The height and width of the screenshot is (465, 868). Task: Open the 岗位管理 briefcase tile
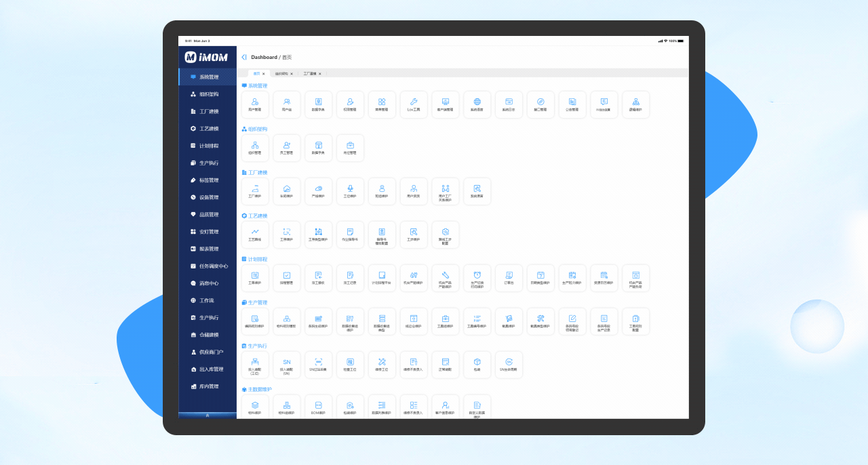click(351, 148)
